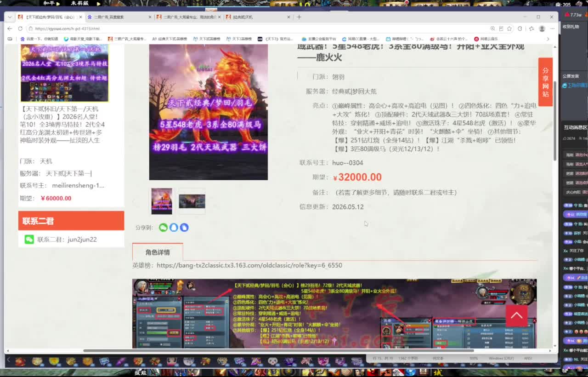Open a new browser tab with plus icon
The height and width of the screenshot is (377, 588).
click(x=299, y=17)
